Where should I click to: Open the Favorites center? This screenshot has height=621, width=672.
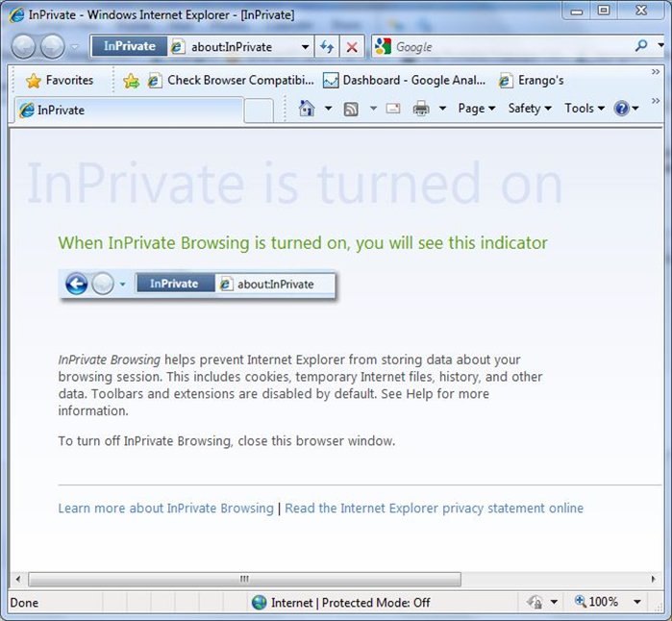pos(60,80)
